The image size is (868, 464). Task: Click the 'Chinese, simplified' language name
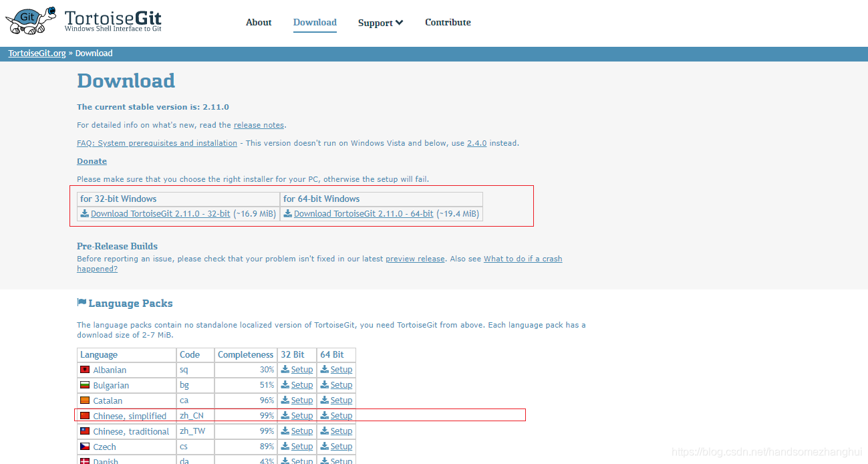point(130,416)
